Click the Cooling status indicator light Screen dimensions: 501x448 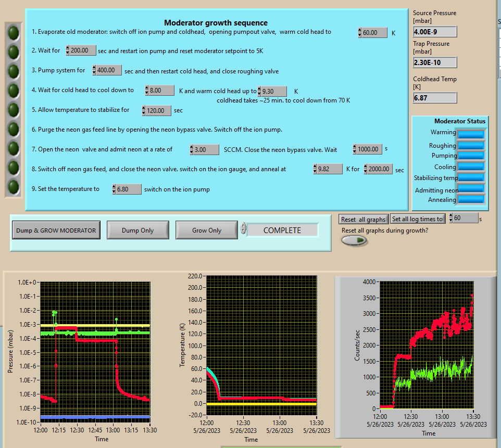(x=470, y=167)
